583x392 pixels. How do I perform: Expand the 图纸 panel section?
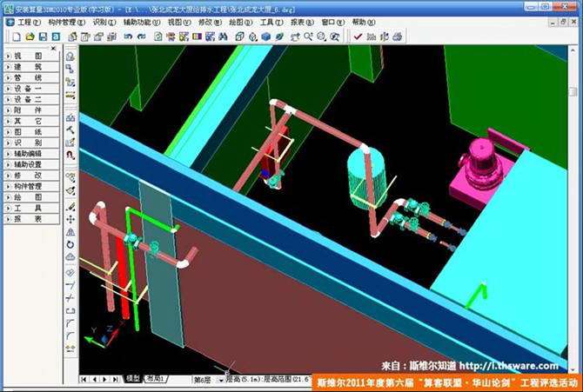pyautogui.click(x=31, y=132)
